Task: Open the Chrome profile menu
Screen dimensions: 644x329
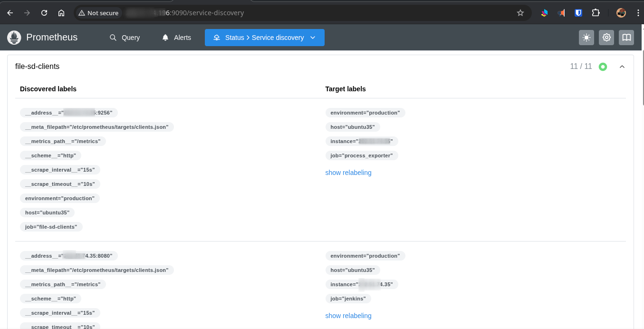Action: [621, 13]
